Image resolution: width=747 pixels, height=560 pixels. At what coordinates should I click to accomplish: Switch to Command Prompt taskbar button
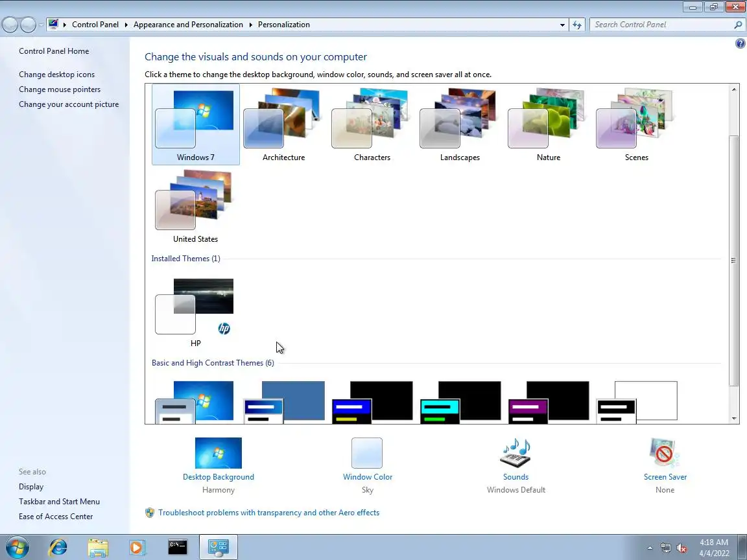(x=177, y=547)
